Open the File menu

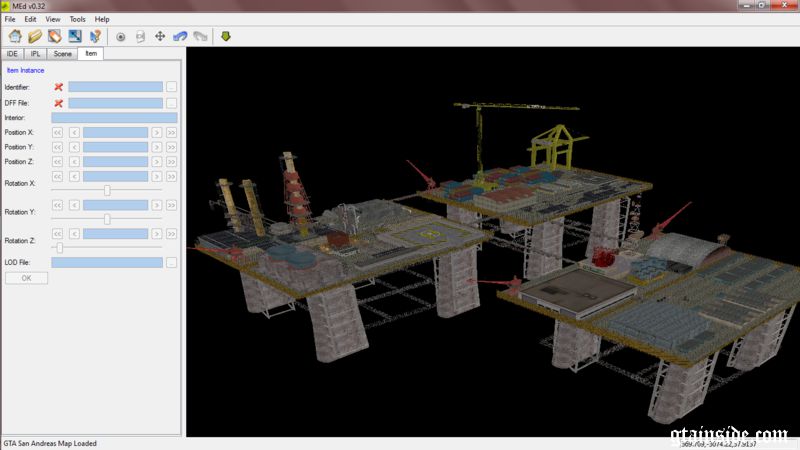(x=10, y=19)
